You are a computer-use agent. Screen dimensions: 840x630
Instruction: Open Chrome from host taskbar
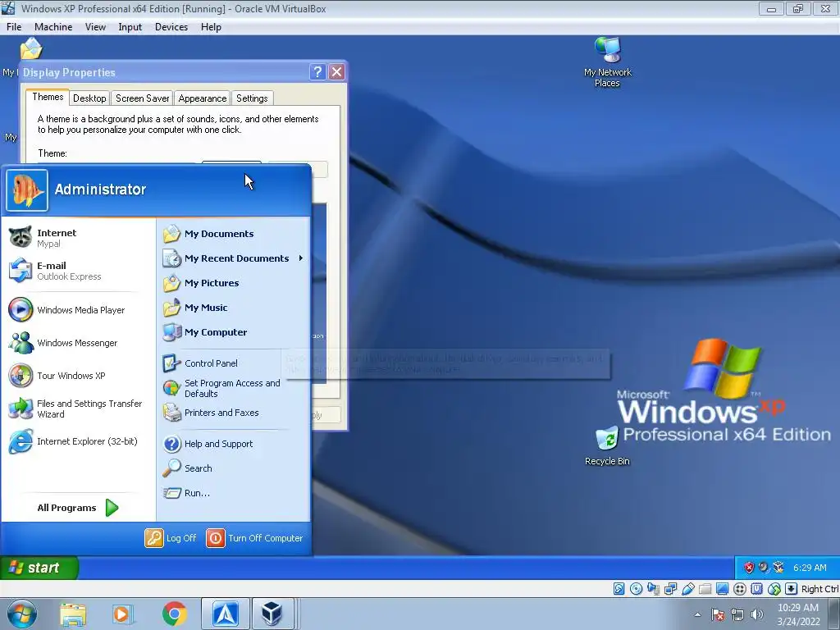pyautogui.click(x=175, y=614)
